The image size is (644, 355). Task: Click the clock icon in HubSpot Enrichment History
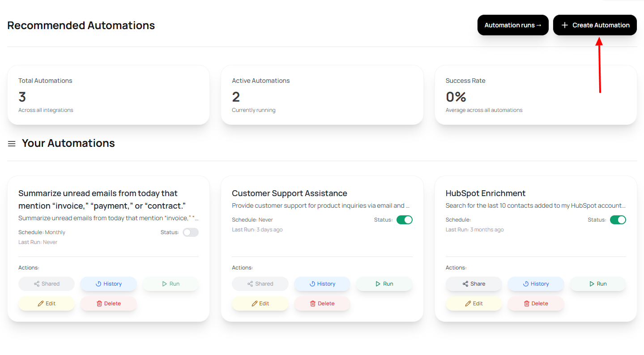click(526, 284)
